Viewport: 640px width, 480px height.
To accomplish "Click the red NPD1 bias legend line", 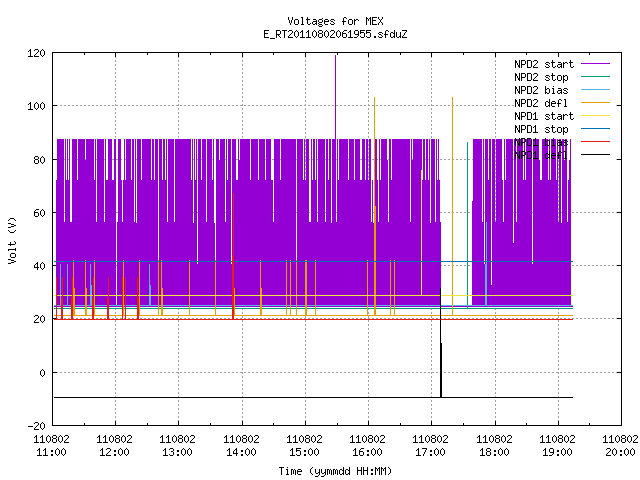I will coord(595,142).
